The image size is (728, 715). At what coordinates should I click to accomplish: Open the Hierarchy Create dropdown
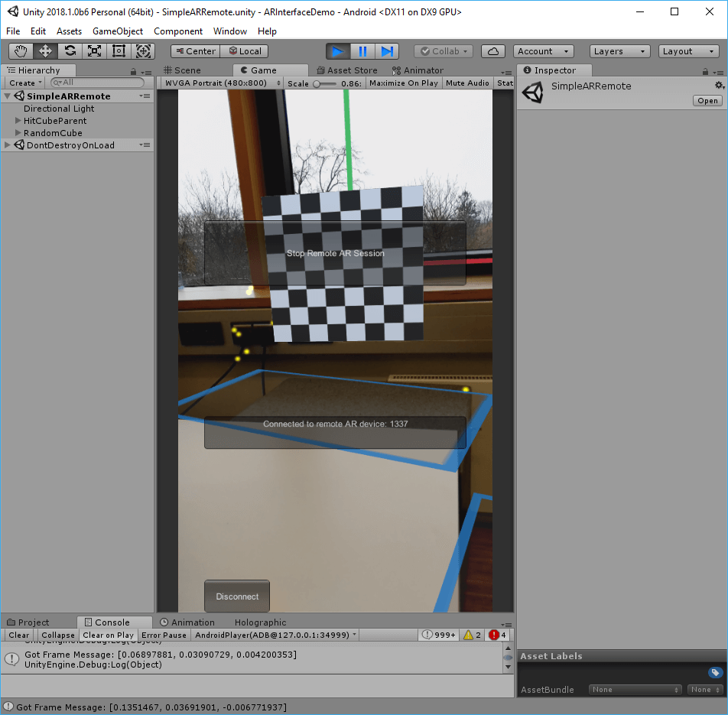click(25, 83)
